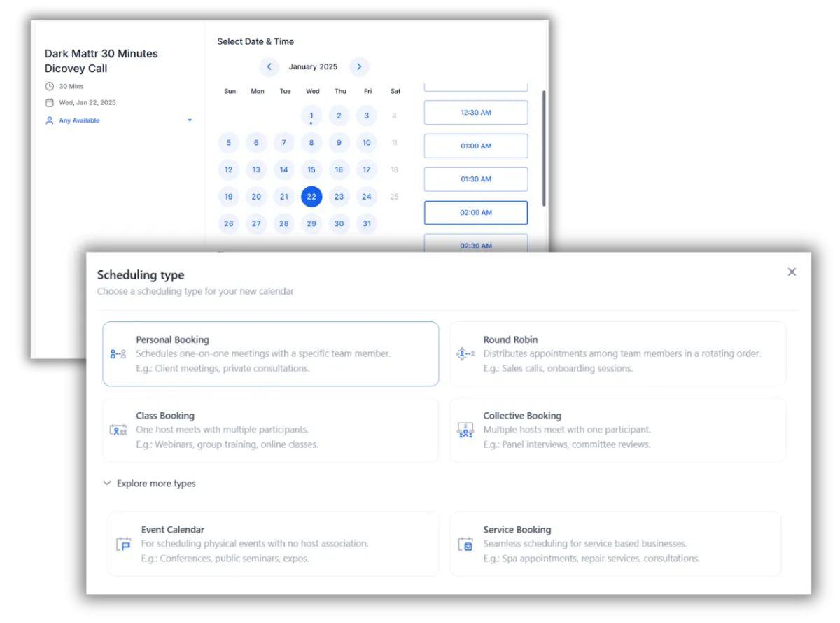Click January 16 date
Viewport: 840px width, 623px height.
point(339,169)
